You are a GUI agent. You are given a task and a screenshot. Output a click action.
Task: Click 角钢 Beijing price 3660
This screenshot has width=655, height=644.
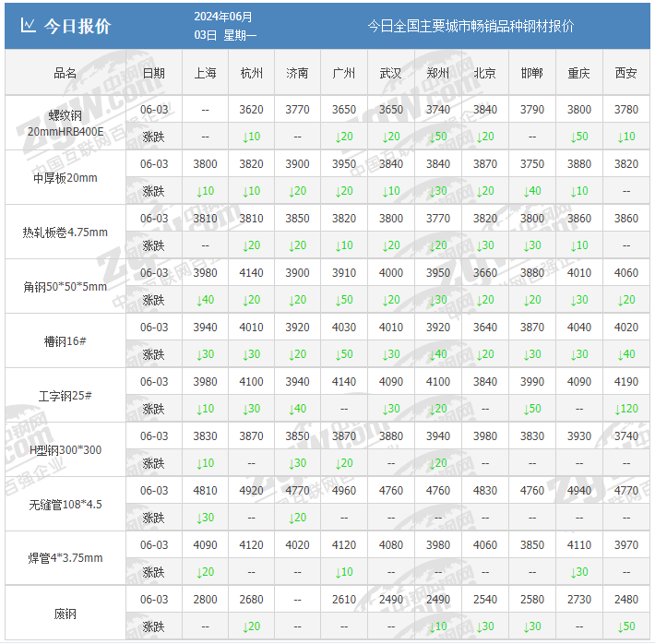(485, 273)
